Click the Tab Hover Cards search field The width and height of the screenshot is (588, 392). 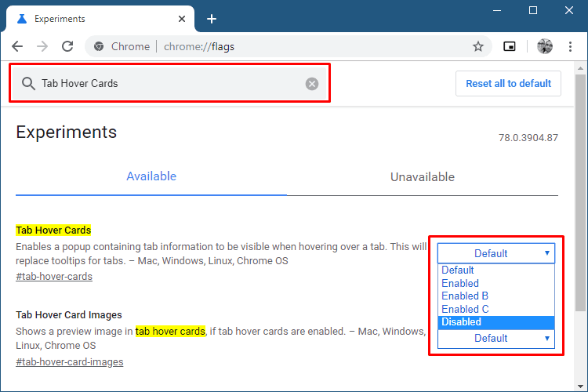[170, 83]
